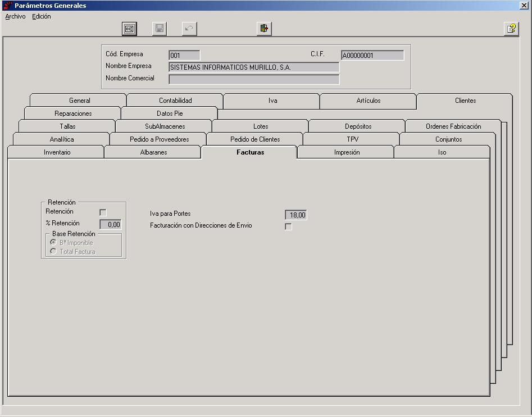This screenshot has height=417, width=532.
Task: Open the Archivo menu
Action: (x=15, y=16)
